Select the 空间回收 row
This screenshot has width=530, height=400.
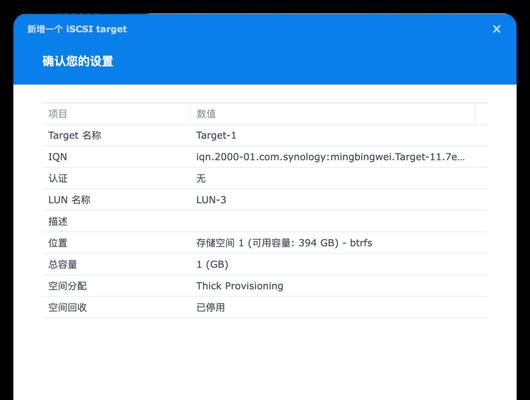265,307
